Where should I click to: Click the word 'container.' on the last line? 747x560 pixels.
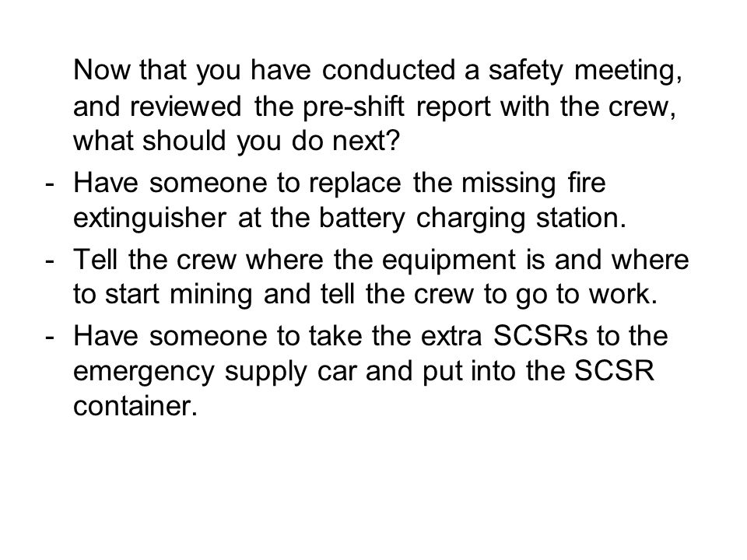[135, 406]
